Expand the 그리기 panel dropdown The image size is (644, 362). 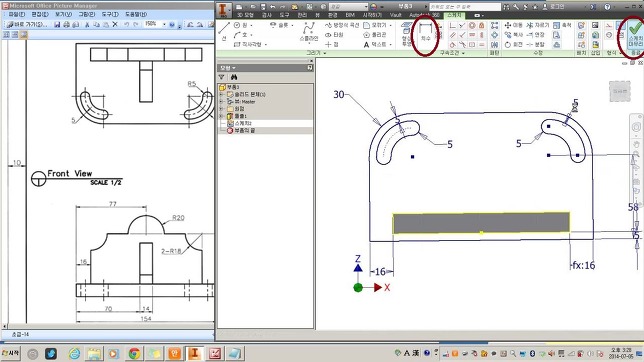click(x=316, y=53)
